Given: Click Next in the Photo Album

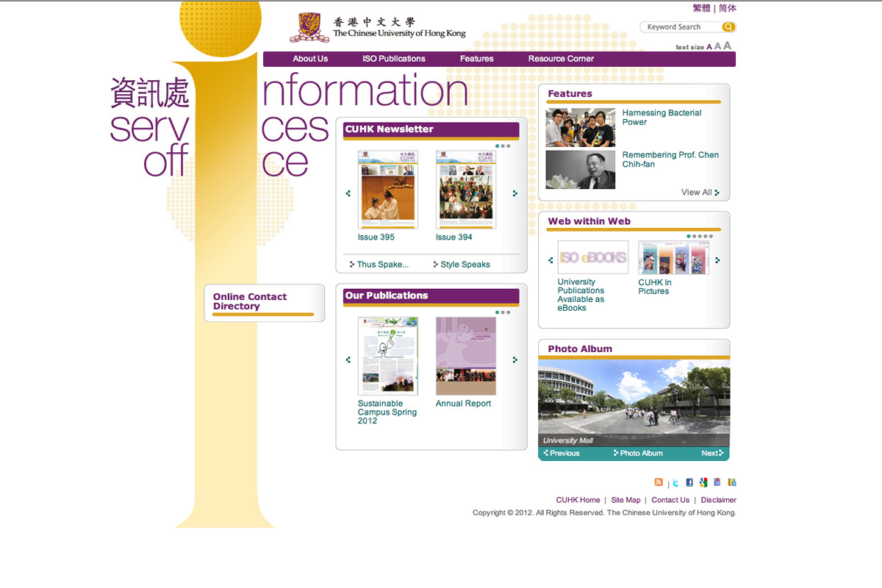Looking at the screenshot, I should pyautogui.click(x=711, y=453).
